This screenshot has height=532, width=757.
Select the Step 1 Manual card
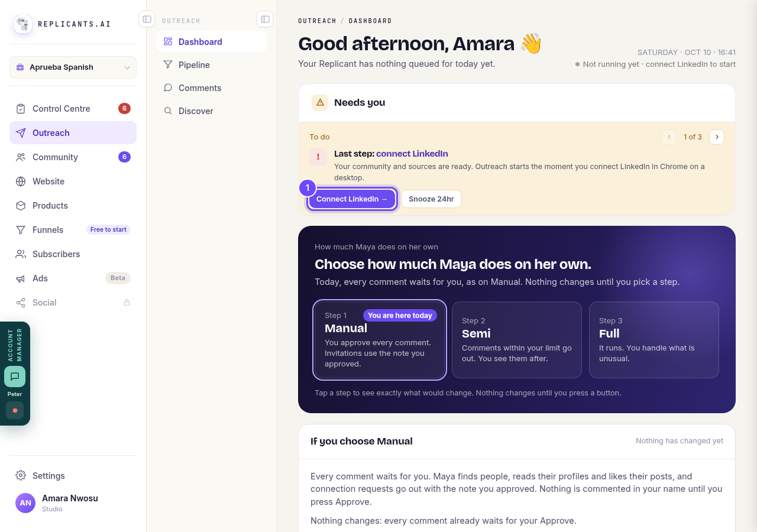pos(380,340)
